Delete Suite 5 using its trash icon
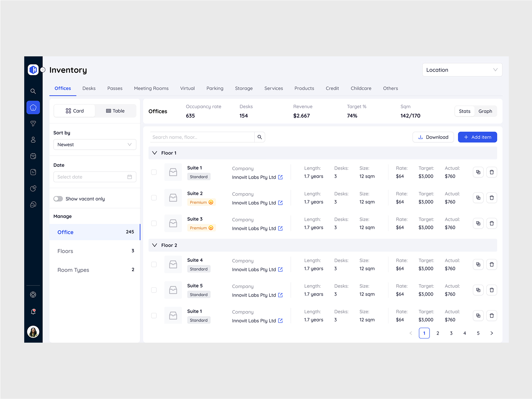This screenshot has height=399, width=532. [492, 290]
